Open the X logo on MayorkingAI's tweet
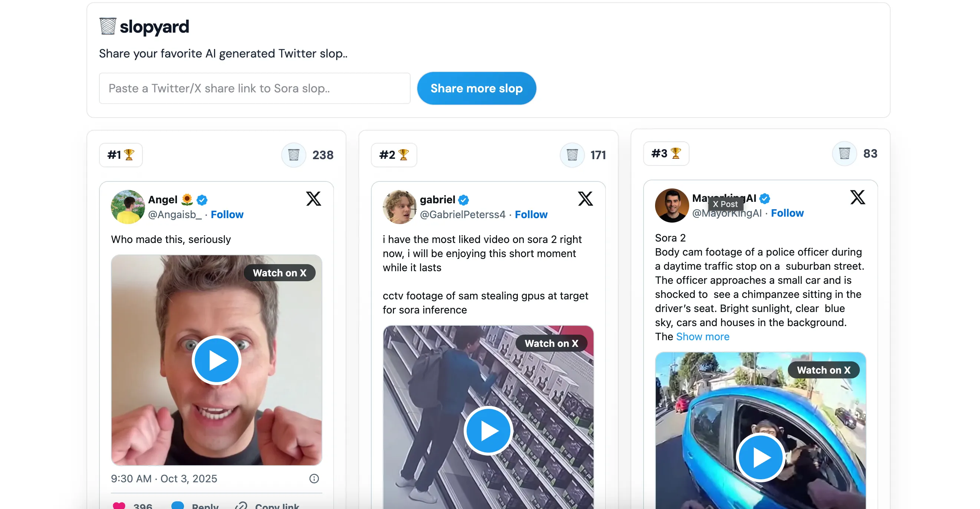This screenshot has height=509, width=980. pyautogui.click(x=858, y=197)
